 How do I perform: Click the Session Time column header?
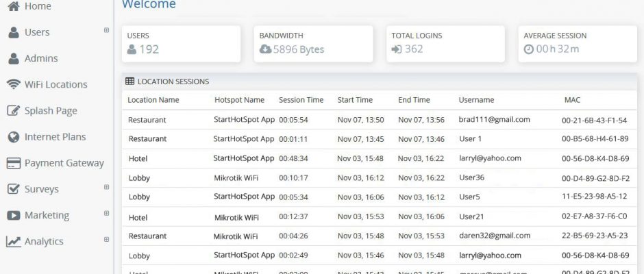tap(301, 100)
